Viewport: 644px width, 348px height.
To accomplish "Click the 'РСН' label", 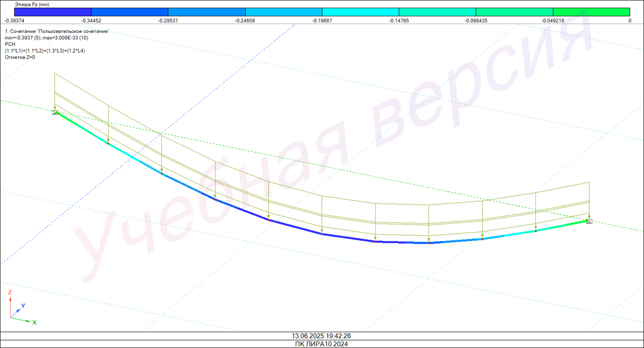I will pos(10,44).
